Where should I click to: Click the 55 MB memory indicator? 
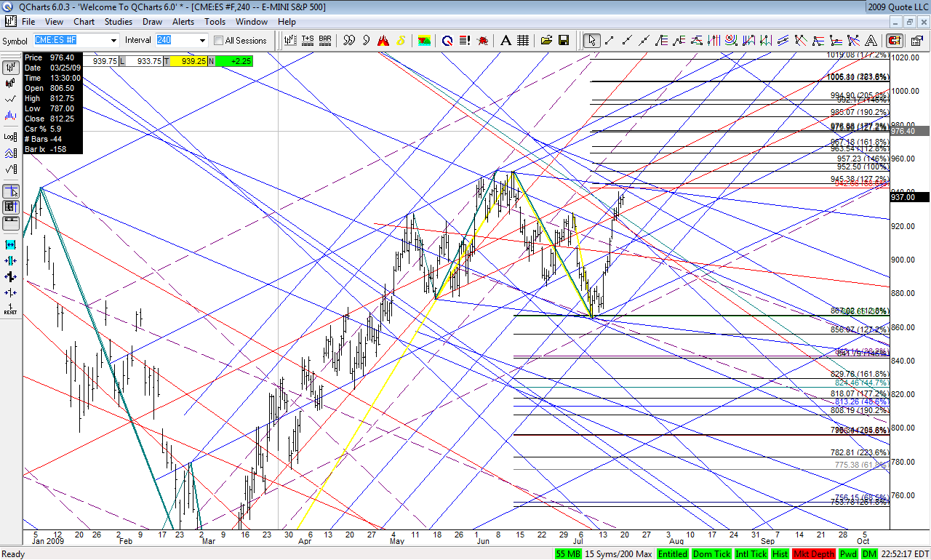tap(570, 554)
